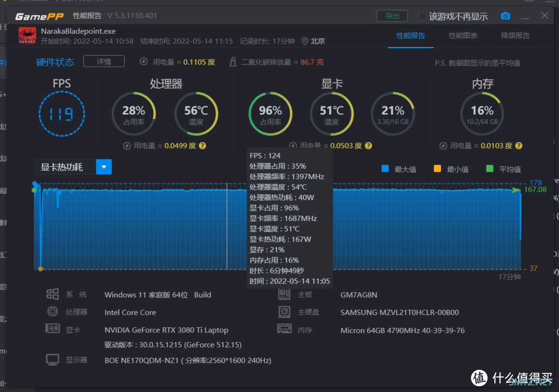Click the Micron 64GB 4790MHz text
The width and height of the screenshot is (559, 392).
403,330
